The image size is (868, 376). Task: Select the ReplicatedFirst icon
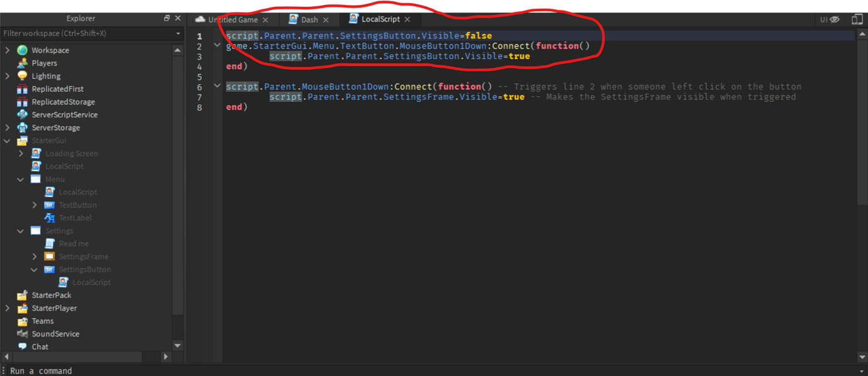click(23, 89)
